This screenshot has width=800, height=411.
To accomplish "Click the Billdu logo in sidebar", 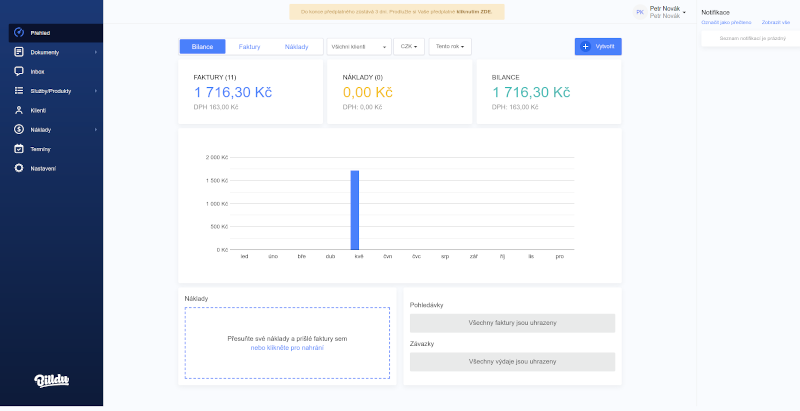I will (x=51, y=379).
